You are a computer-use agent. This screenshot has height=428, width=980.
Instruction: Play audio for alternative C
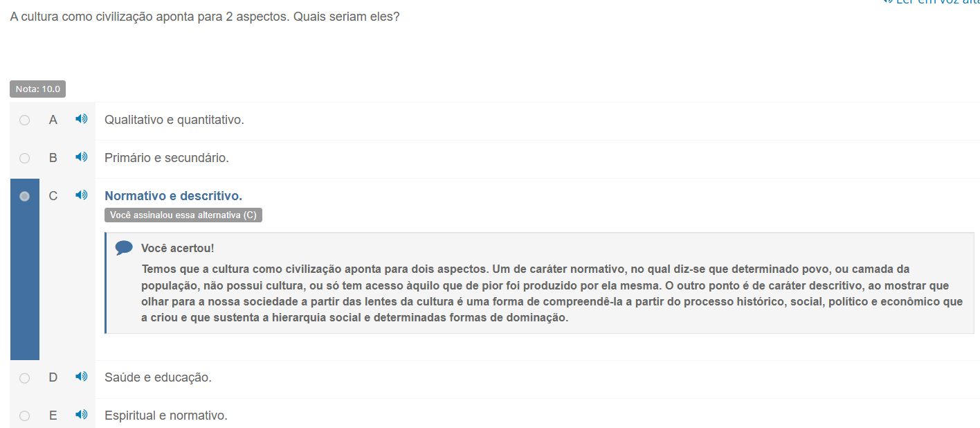(x=82, y=195)
